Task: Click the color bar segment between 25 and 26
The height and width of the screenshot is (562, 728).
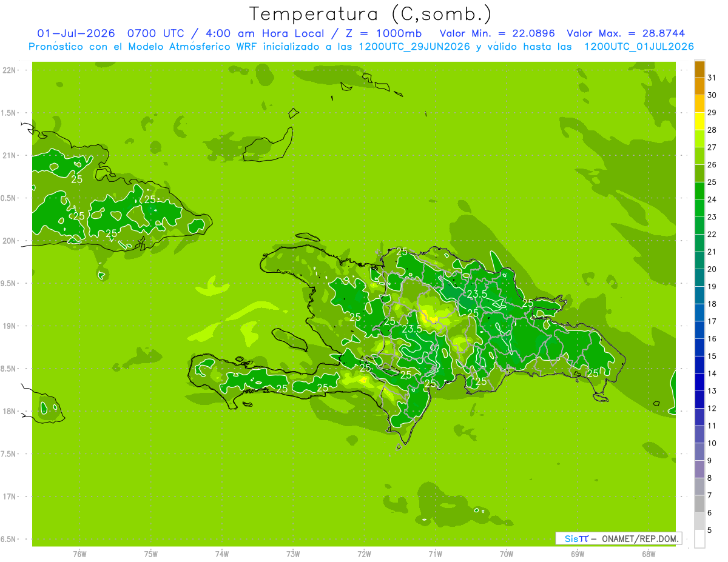Action: 699,173
